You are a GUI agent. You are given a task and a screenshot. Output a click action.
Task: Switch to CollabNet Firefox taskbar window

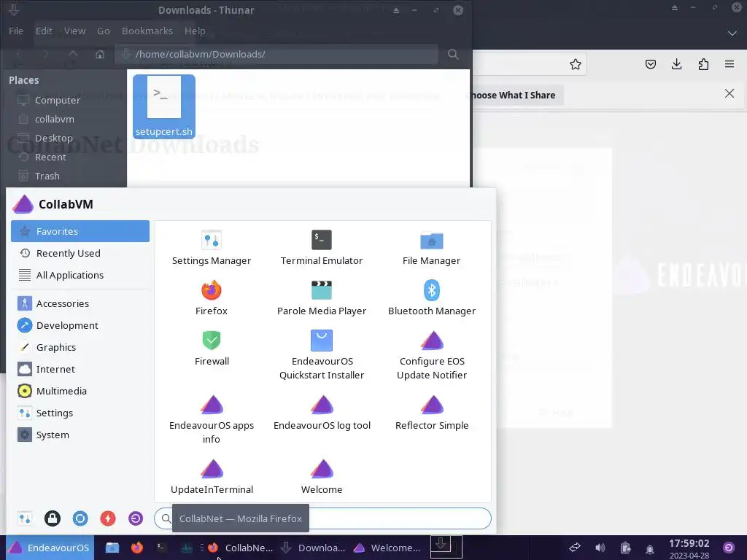241,548
